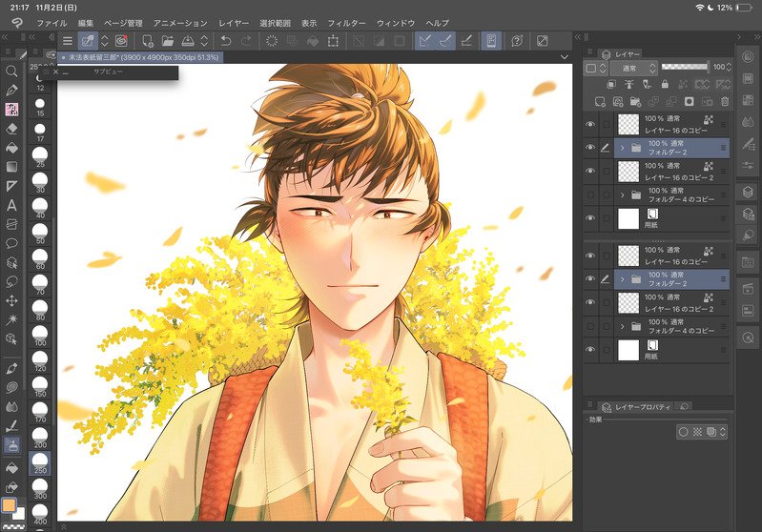Click the New canvas icon in command bar
The height and width of the screenshot is (532, 762).
[147, 41]
